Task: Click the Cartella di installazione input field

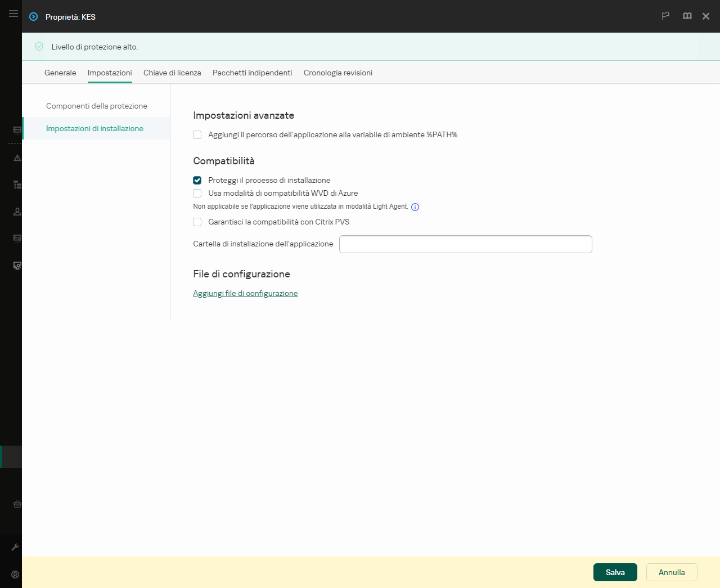Action: [465, 244]
